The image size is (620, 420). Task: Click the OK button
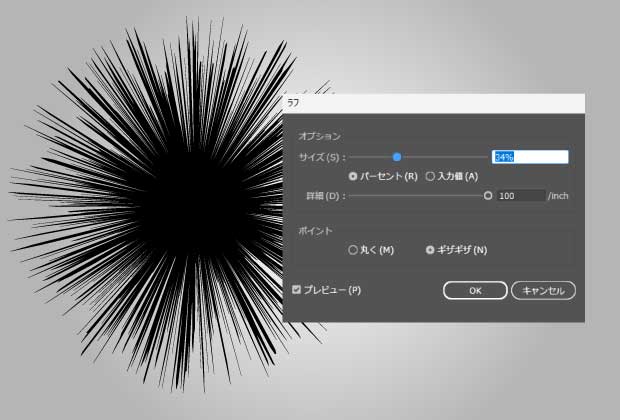click(475, 290)
